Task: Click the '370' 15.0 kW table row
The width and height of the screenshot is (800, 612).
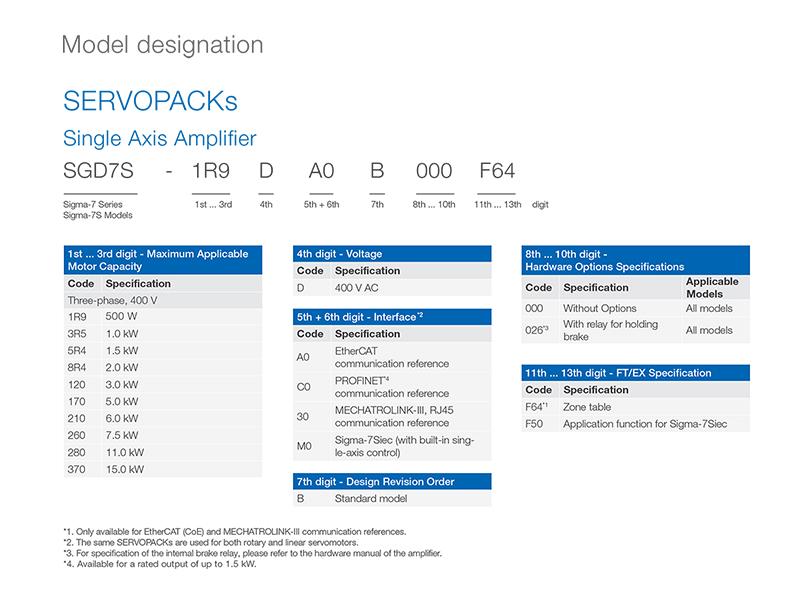Action: pos(162,469)
